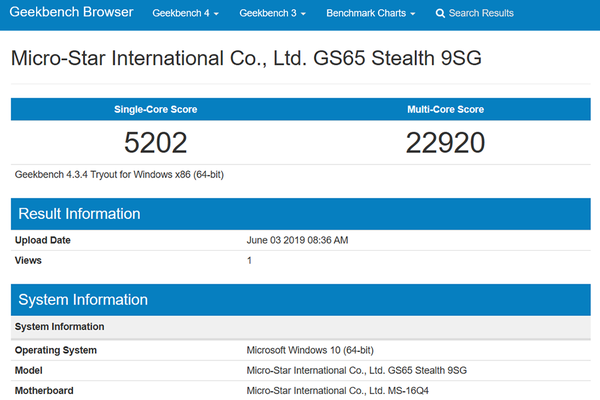Click the gray System Information subheader row
This screenshot has width=600, height=400.
click(300, 327)
